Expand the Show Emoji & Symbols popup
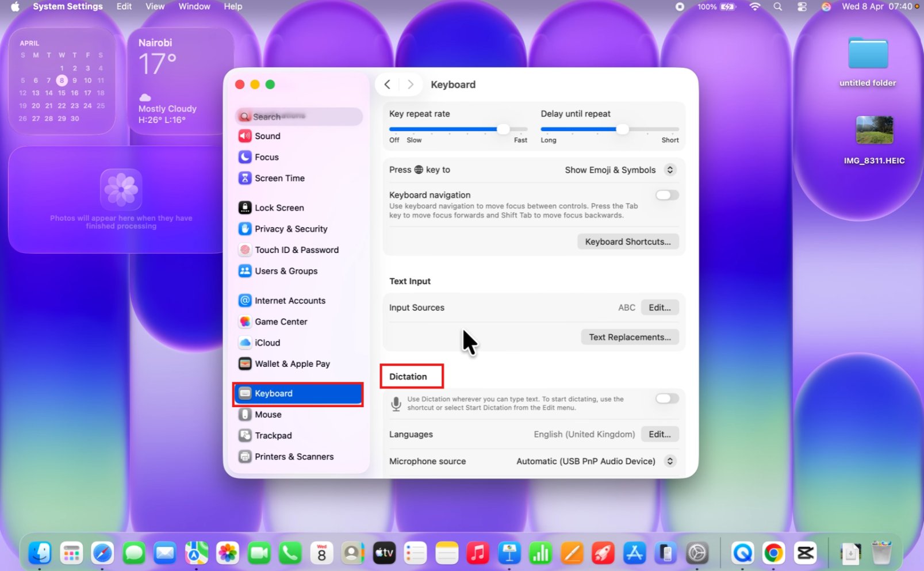 pos(620,170)
